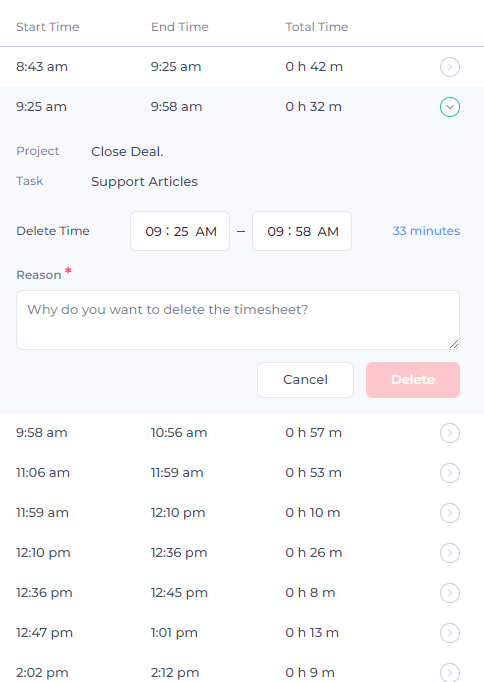Grab the Reason textarea resize handle

tap(454, 344)
